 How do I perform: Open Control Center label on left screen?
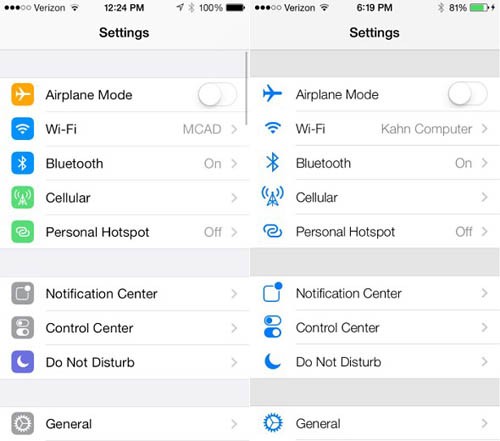89,328
